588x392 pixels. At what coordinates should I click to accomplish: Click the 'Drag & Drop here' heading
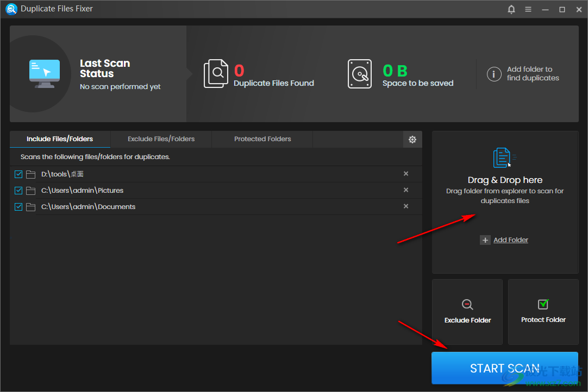[x=505, y=180]
